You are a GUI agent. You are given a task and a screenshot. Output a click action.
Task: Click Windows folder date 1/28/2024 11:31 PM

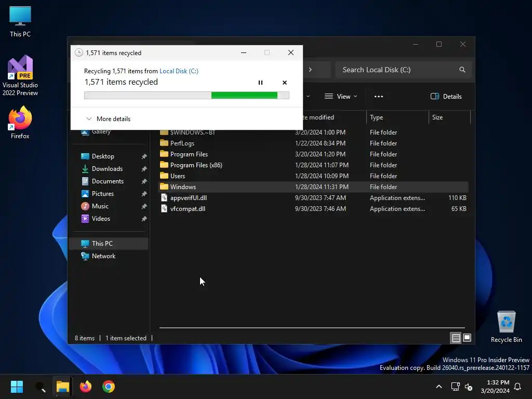322,187
